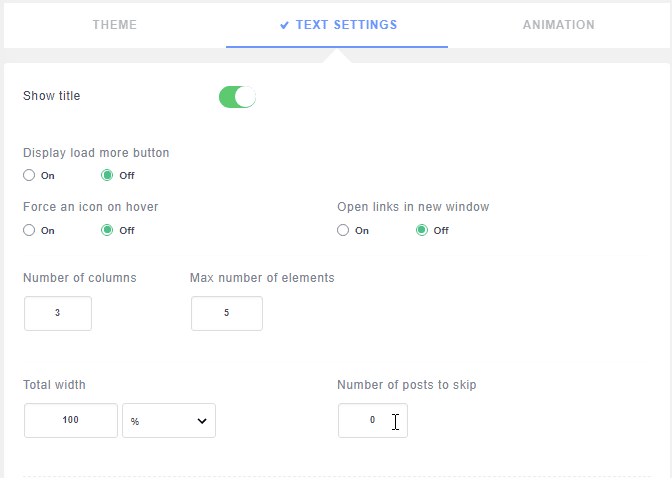Enable Force an icon on hover

[x=30, y=230]
